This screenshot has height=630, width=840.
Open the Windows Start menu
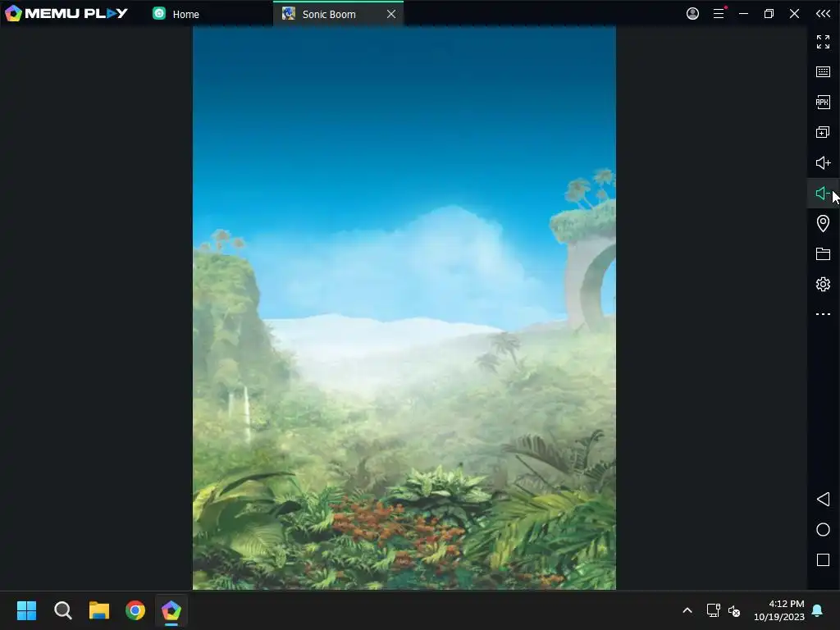click(27, 610)
